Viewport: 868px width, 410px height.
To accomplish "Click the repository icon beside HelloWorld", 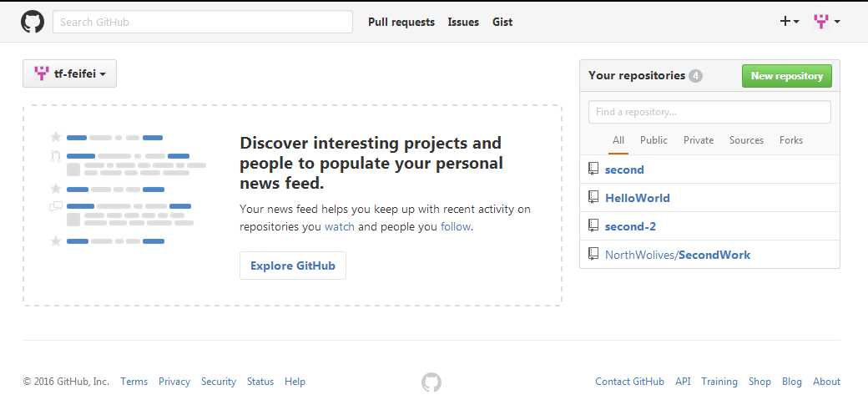I will pos(593,197).
